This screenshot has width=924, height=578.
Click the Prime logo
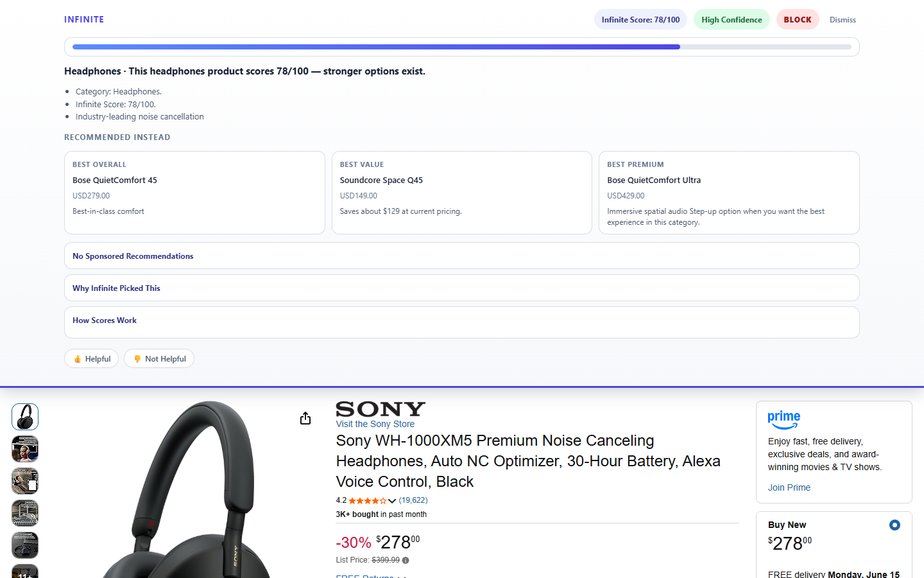pyautogui.click(x=784, y=420)
